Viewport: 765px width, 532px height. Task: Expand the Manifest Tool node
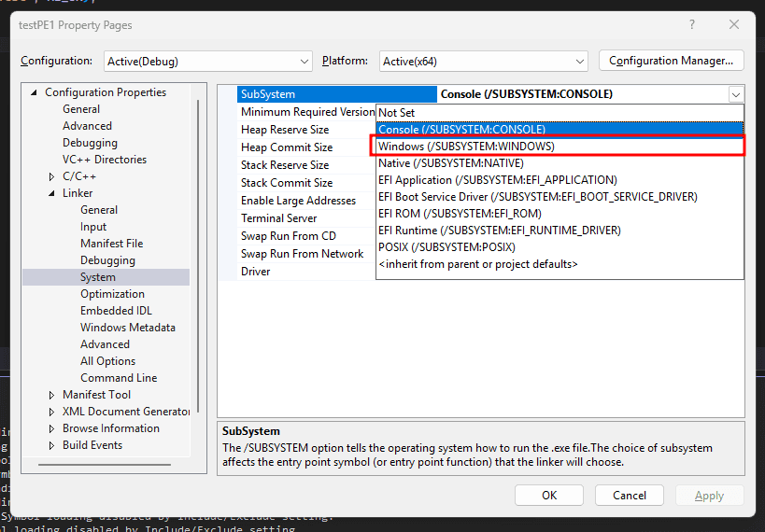tap(52, 395)
